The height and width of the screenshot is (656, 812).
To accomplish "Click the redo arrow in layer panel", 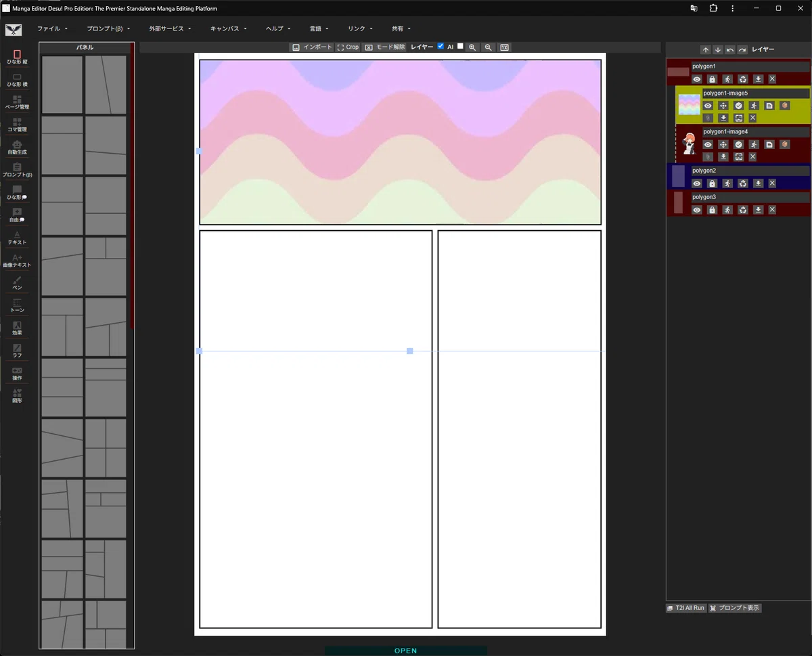I will [x=742, y=49].
